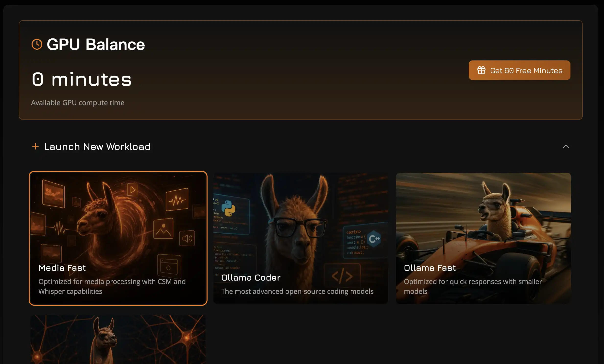Click the C++ hexagon logo in Ollama Coder card
This screenshot has height=364, width=604.
[x=374, y=239]
